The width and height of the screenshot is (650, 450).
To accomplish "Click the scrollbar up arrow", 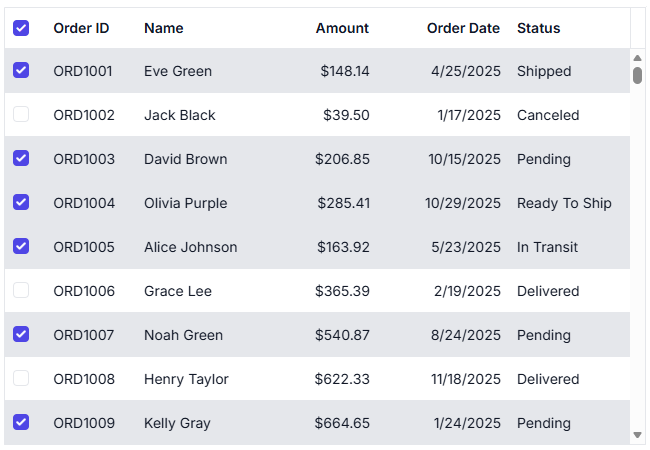I will coord(638,58).
